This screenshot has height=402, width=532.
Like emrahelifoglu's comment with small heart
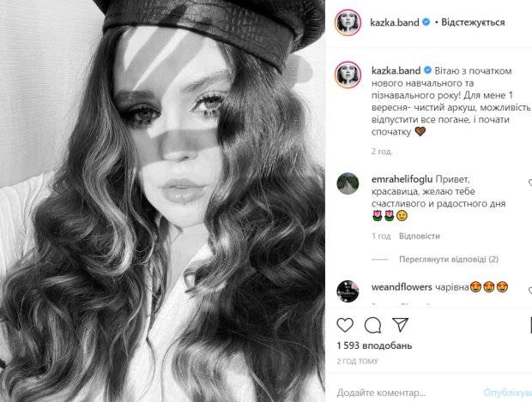[x=530, y=183]
